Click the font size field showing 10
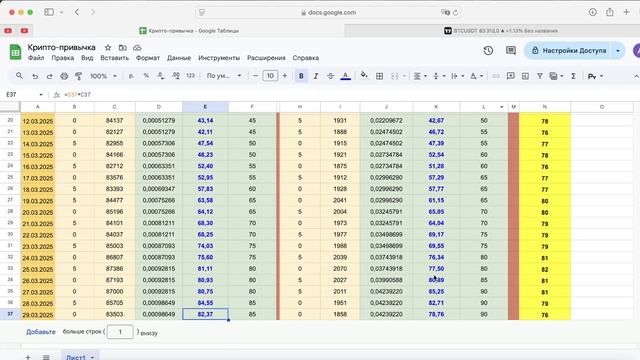 (270, 76)
